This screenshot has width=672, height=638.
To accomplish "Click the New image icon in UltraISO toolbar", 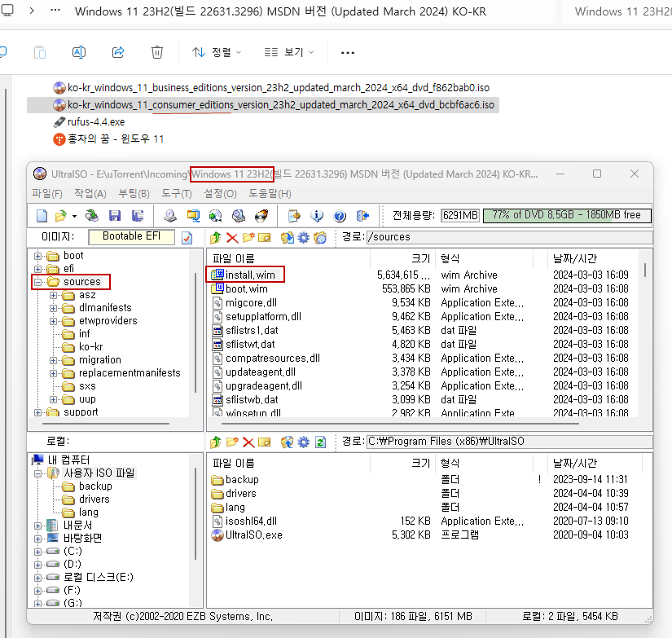I will [42, 216].
